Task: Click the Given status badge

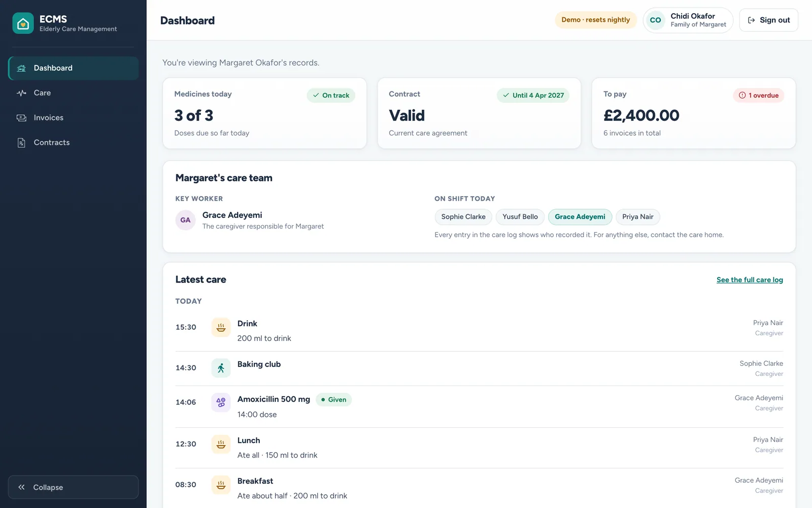Action: [333, 400]
